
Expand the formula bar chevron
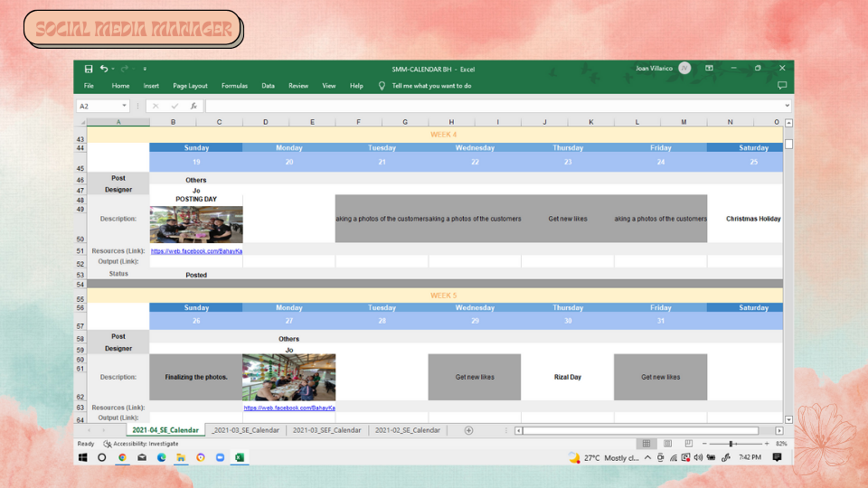pyautogui.click(x=787, y=106)
